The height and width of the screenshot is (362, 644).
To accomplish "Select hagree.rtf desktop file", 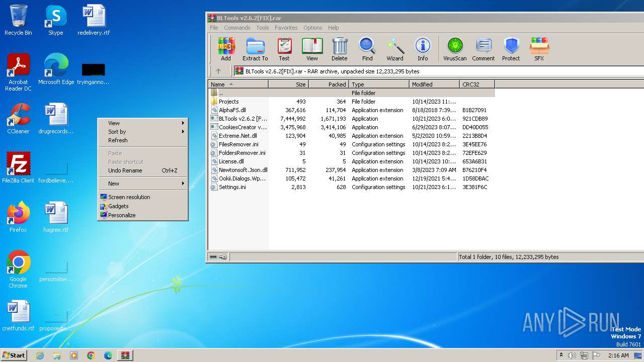I will (56, 217).
